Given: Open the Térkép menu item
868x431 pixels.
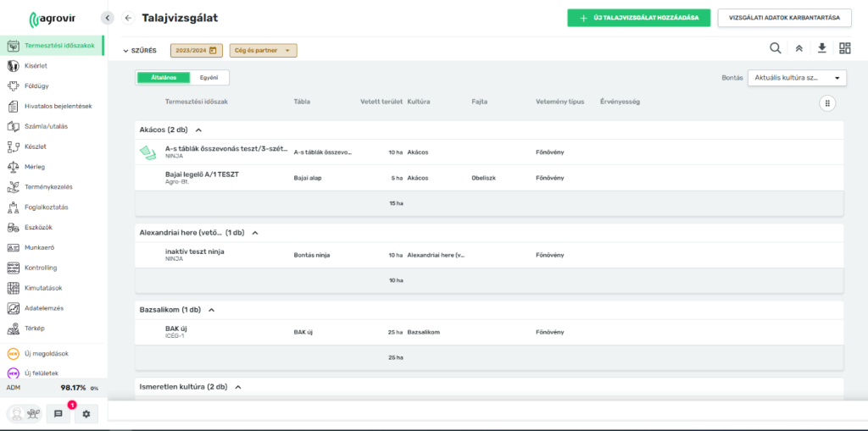Looking at the screenshot, I should [35, 329].
